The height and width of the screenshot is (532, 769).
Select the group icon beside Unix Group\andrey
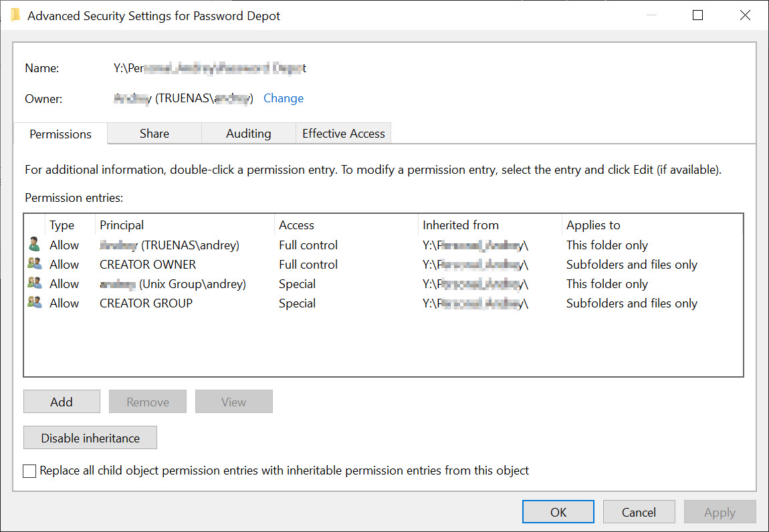pos(34,283)
